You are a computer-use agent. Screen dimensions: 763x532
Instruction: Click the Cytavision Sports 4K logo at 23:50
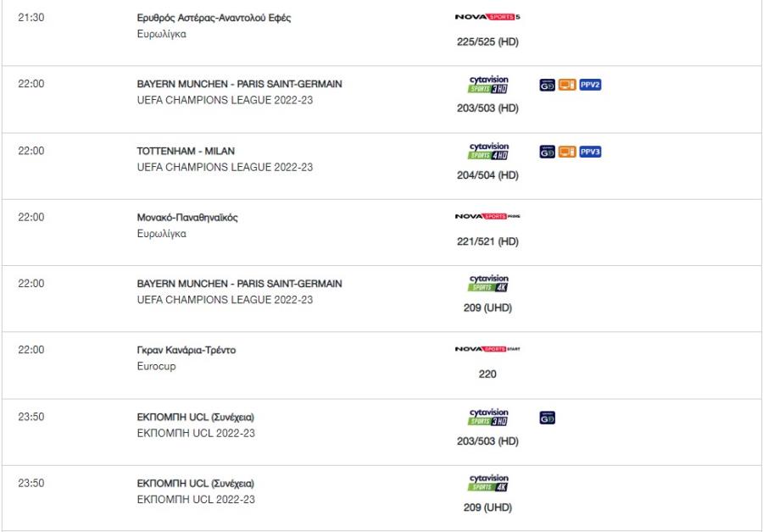tap(488, 483)
